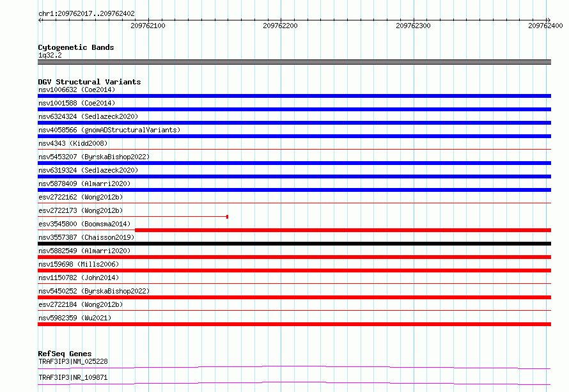
Task: Click the DGV Structural Variants track title
Action: click(x=90, y=82)
